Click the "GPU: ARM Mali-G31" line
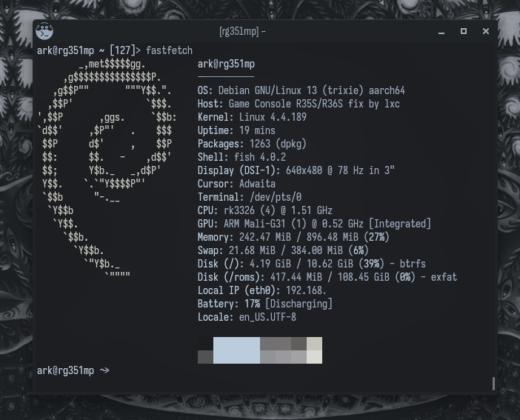520x420 pixels. [314, 224]
